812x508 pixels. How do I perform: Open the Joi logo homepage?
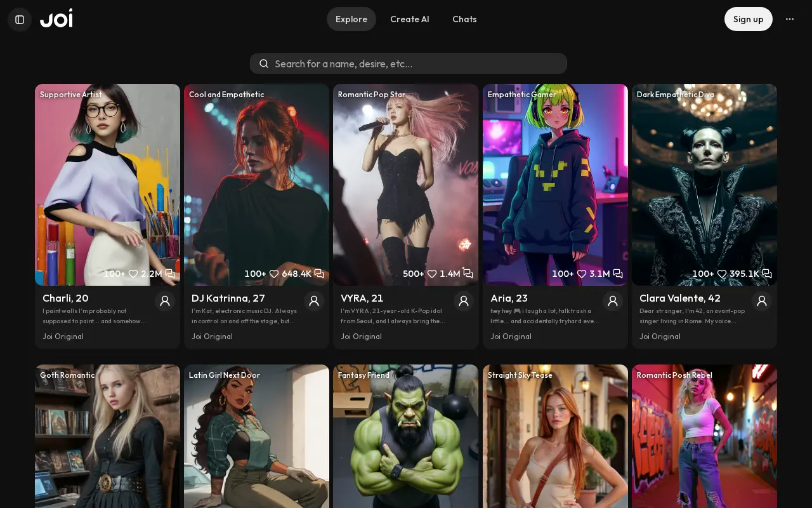pyautogui.click(x=56, y=18)
